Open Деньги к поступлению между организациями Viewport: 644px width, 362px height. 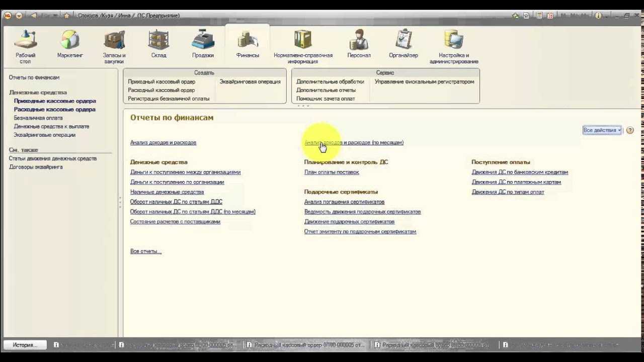pos(185,172)
